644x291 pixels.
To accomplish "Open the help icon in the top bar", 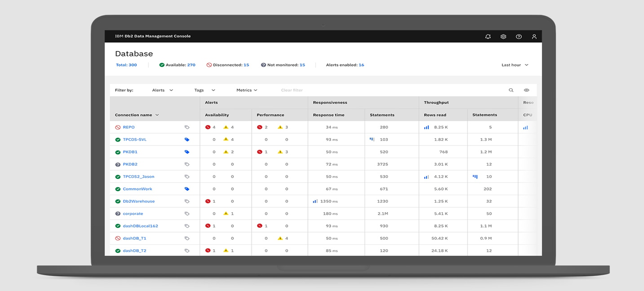I will (x=518, y=36).
